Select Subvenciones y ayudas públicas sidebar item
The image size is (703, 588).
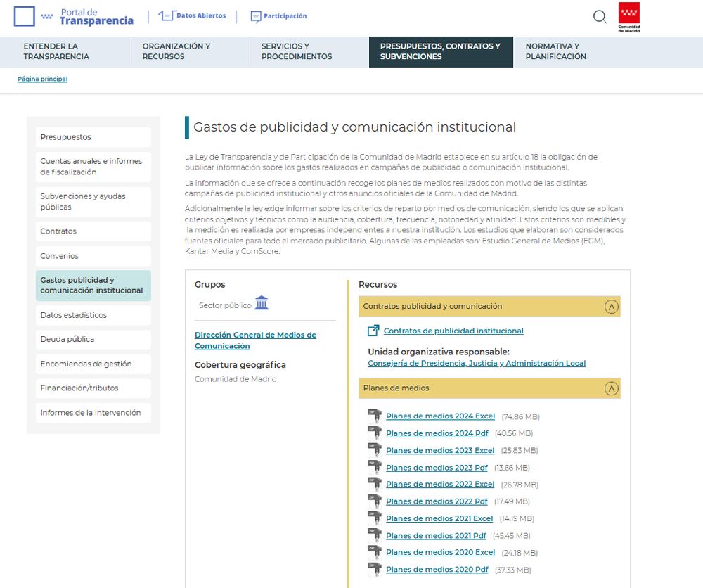click(93, 201)
